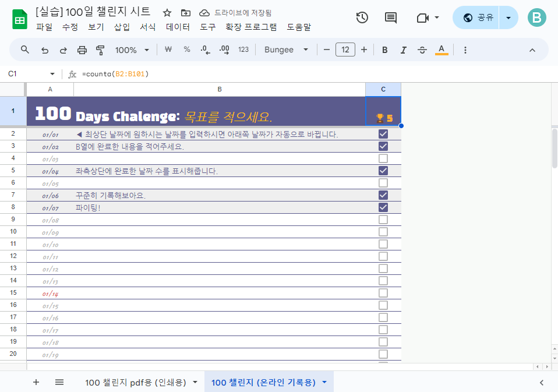Click the undo arrow icon
The image size is (558, 392).
pyautogui.click(x=44, y=50)
